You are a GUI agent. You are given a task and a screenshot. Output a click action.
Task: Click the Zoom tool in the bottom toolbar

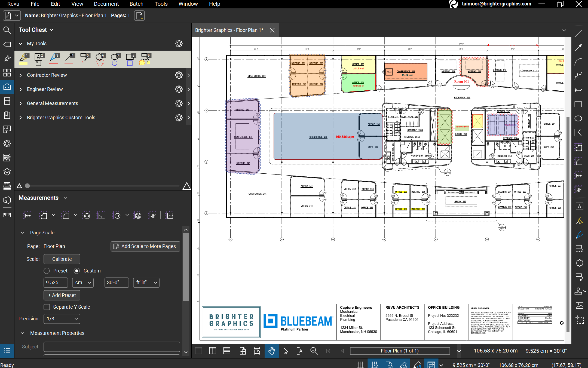[314, 351]
